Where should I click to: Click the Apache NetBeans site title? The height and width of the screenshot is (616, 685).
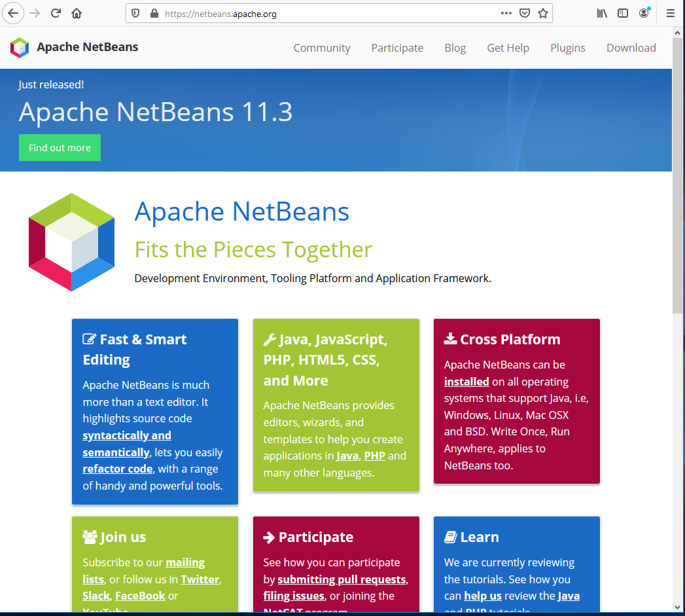[88, 46]
